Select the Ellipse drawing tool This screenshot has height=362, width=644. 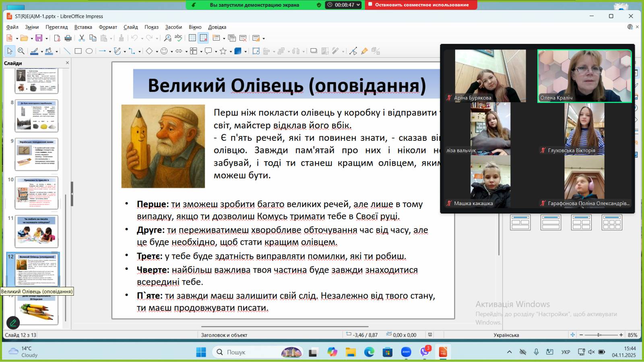89,51
